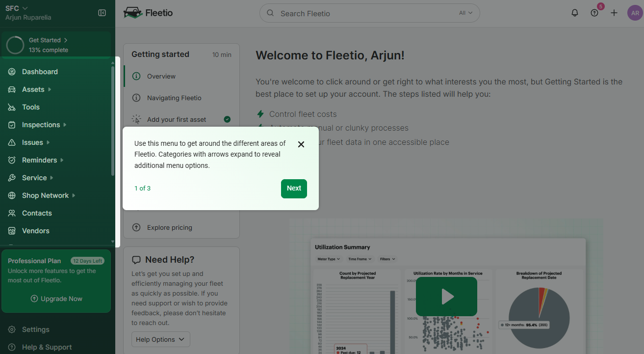Open the Help Options dropdown

[x=160, y=339]
